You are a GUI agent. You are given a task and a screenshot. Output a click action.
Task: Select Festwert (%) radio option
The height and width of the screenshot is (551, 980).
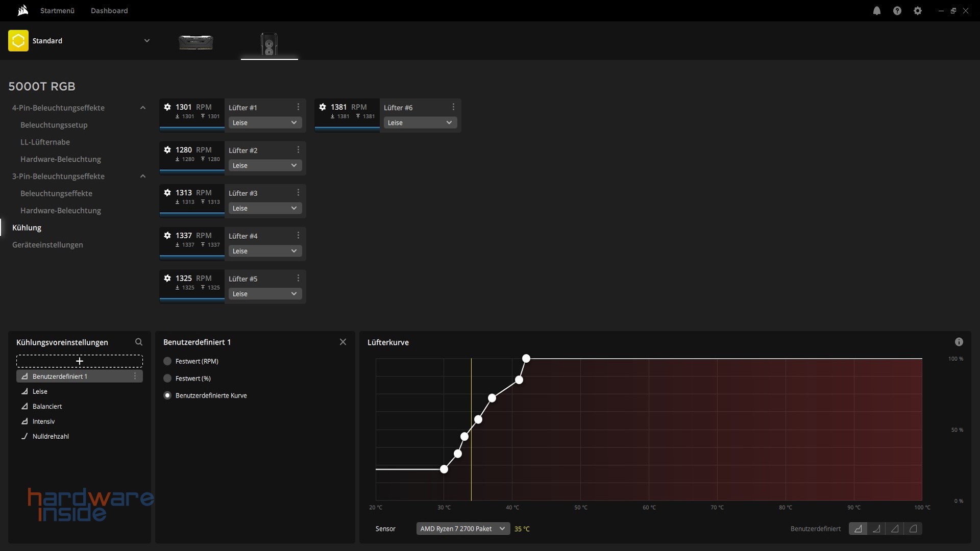point(167,379)
